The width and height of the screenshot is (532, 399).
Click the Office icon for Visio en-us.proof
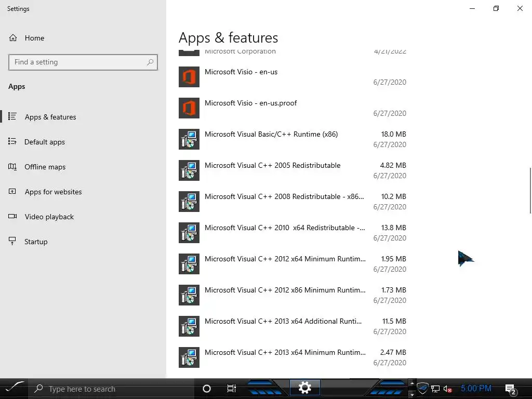pos(189,108)
